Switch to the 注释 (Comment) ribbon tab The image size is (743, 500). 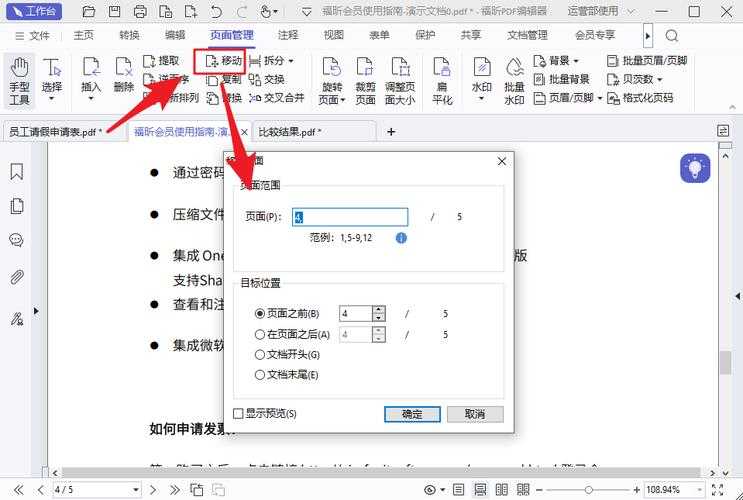click(288, 35)
